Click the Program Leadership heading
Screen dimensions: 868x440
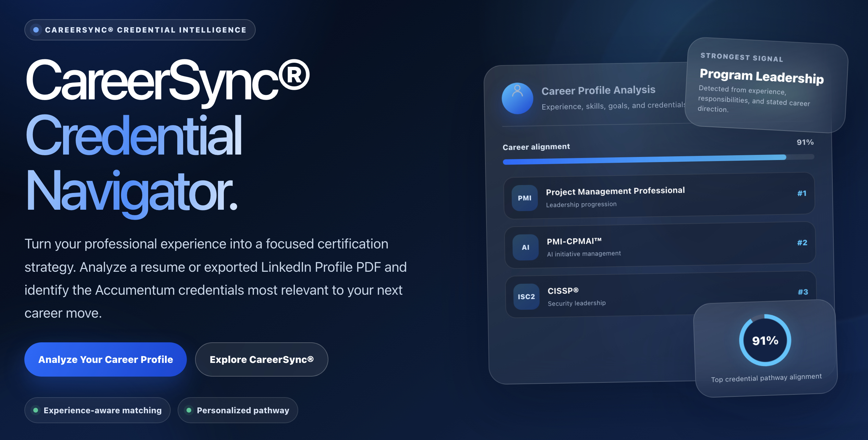point(761,76)
